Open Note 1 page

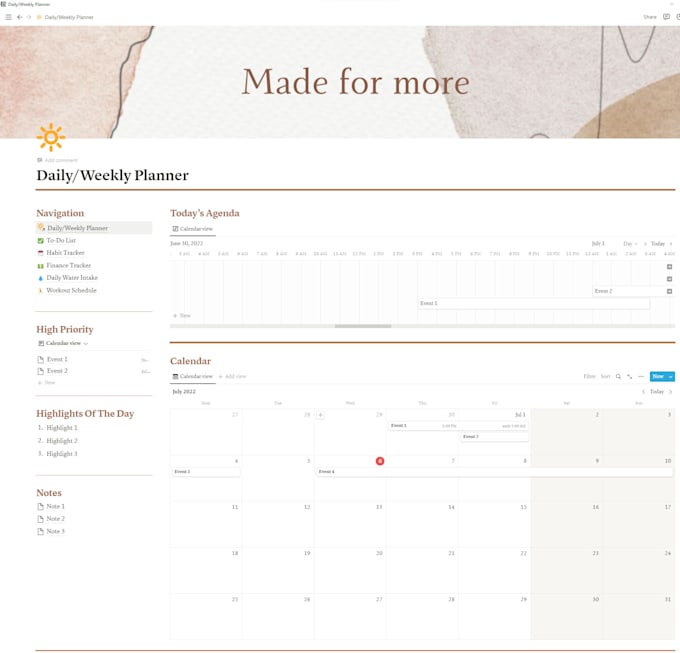point(55,506)
